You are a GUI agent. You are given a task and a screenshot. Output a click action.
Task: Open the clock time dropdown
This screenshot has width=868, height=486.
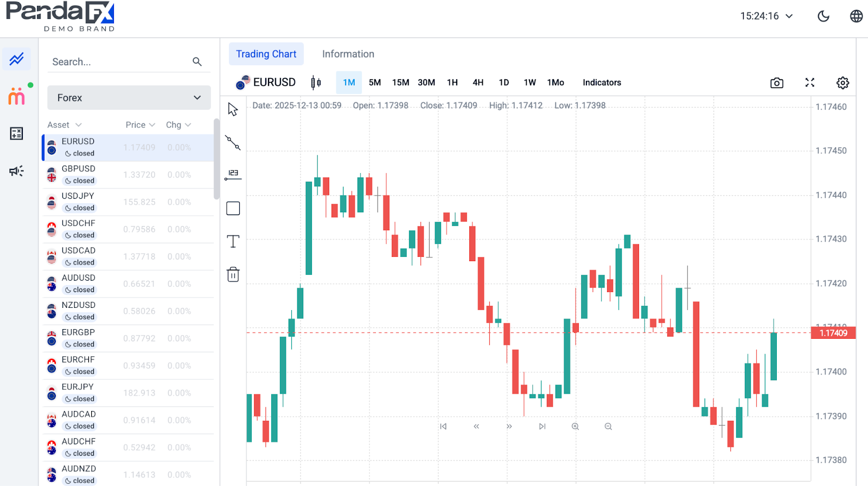(766, 16)
